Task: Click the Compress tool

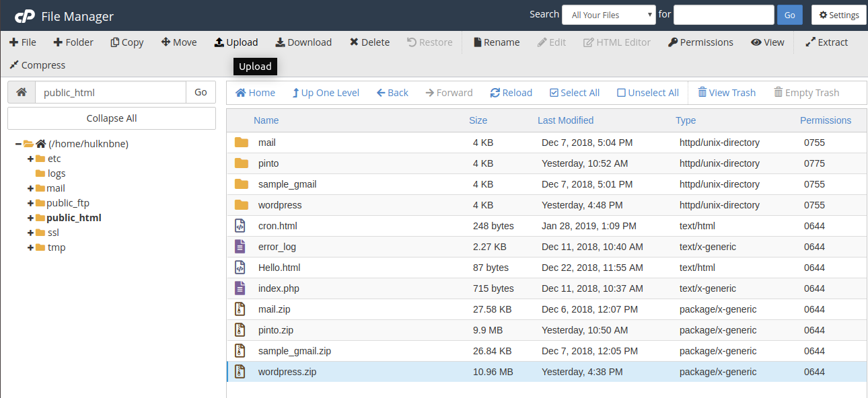Action: coord(37,65)
